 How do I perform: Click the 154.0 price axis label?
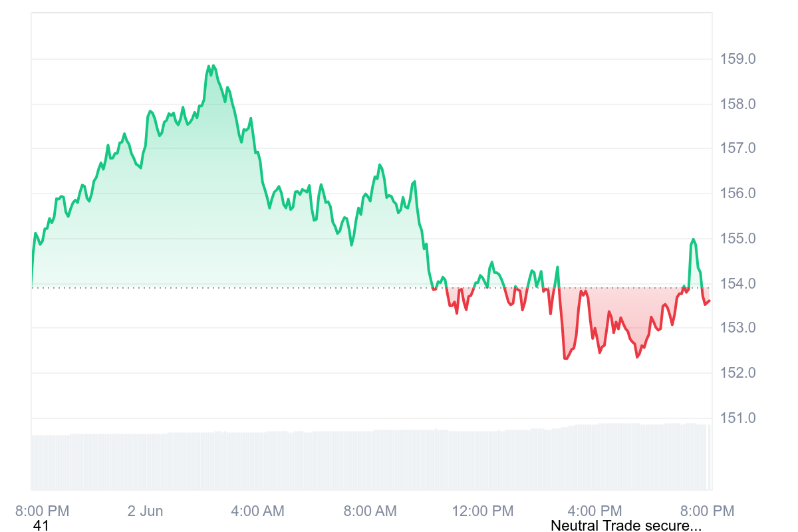tap(737, 284)
